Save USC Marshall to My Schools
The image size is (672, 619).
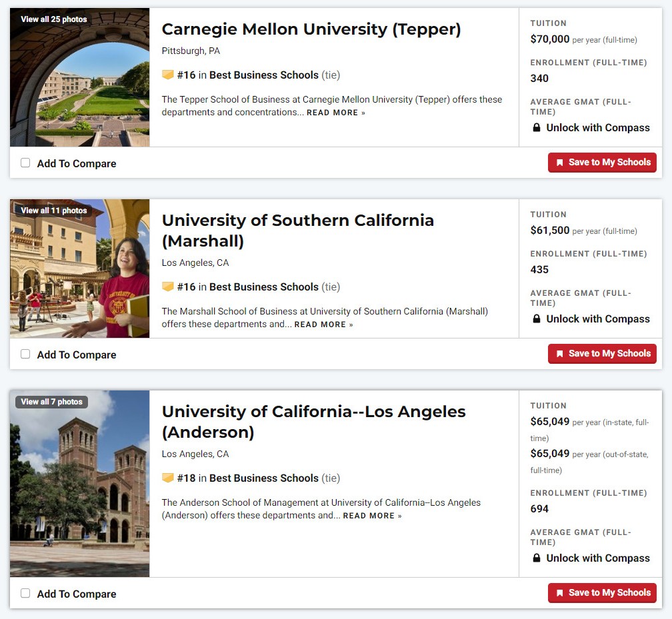[x=602, y=354]
